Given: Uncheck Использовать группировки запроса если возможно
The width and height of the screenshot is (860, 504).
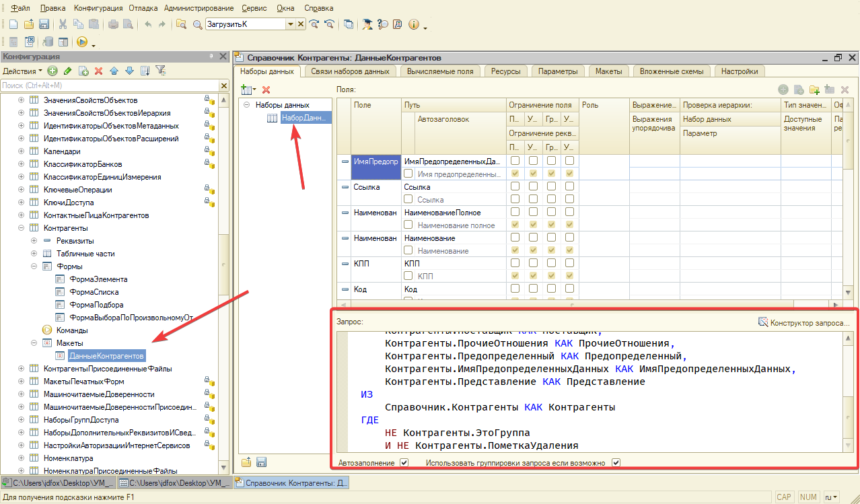Looking at the screenshot, I should point(616,463).
